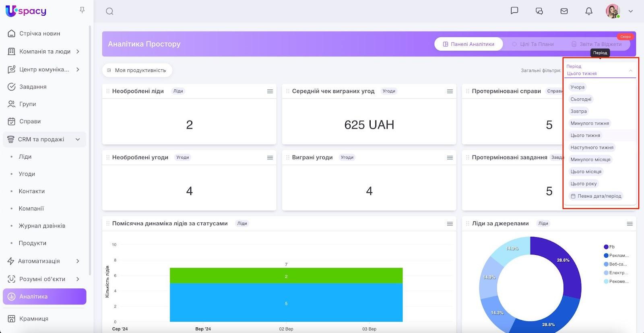Open menu for Необроблені ліди widget

(x=270, y=91)
